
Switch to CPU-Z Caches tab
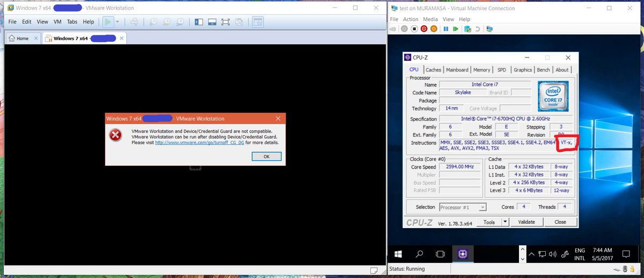433,70
